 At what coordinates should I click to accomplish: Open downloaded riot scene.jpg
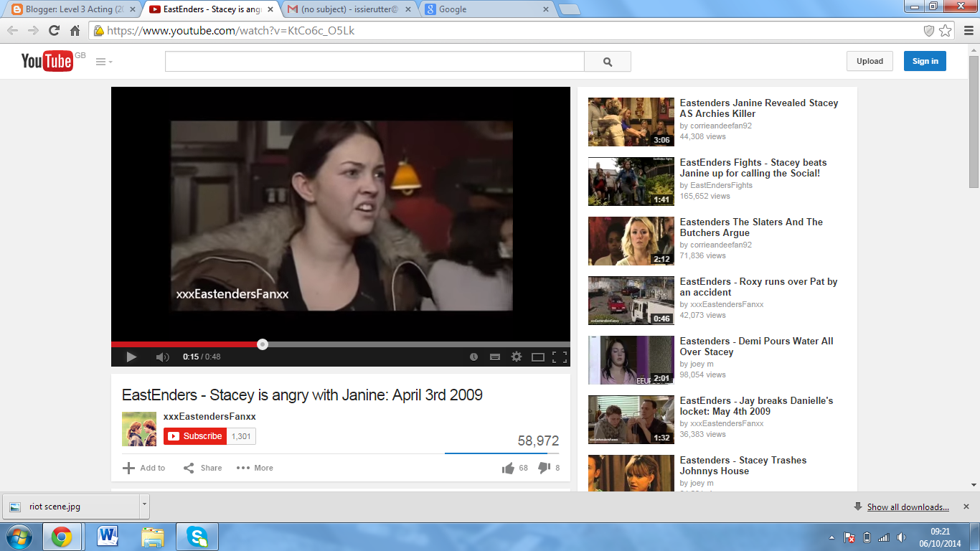(x=70, y=507)
